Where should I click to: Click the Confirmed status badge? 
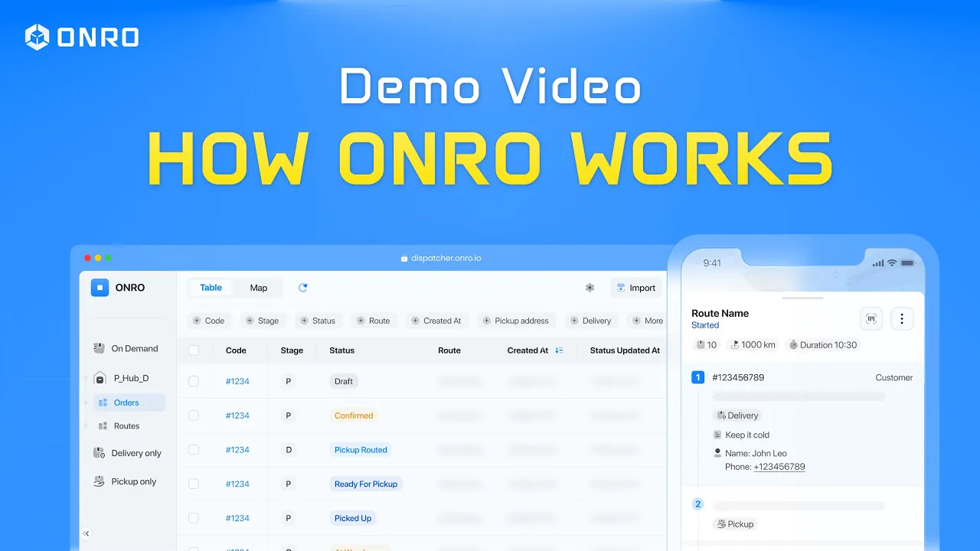pos(354,416)
